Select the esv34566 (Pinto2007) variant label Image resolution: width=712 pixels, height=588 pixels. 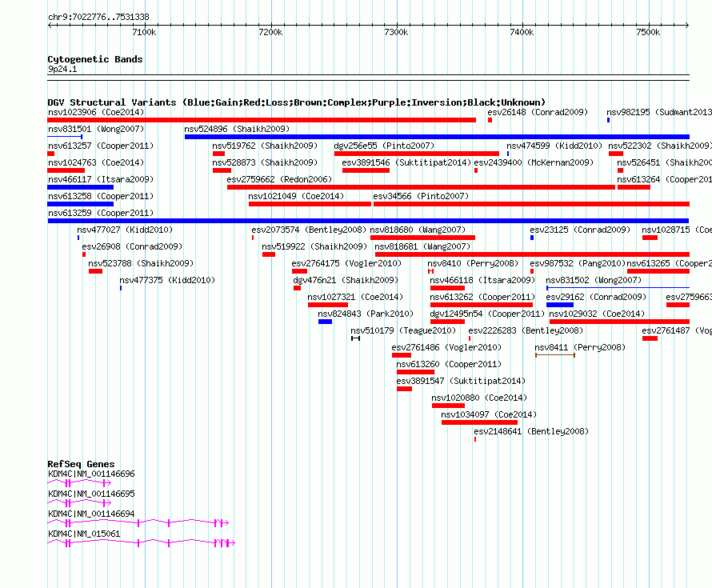pyautogui.click(x=421, y=196)
